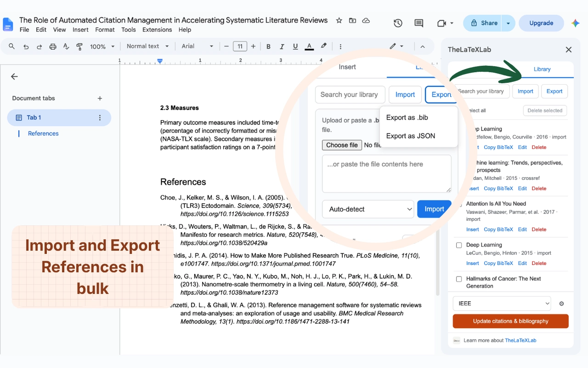Screen dimensions: 588x368
Task: Run spelling and grammar check
Action: tap(66, 46)
